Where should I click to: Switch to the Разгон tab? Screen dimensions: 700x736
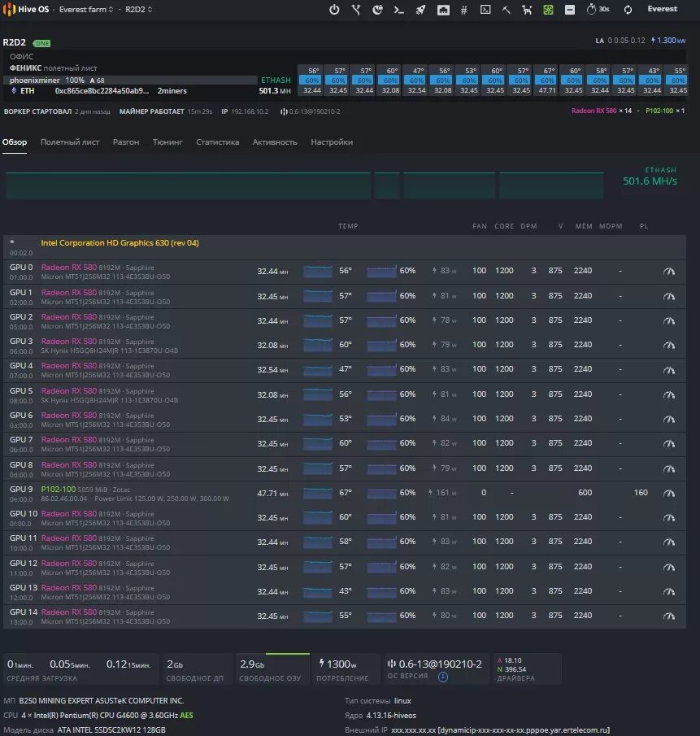[x=126, y=142]
